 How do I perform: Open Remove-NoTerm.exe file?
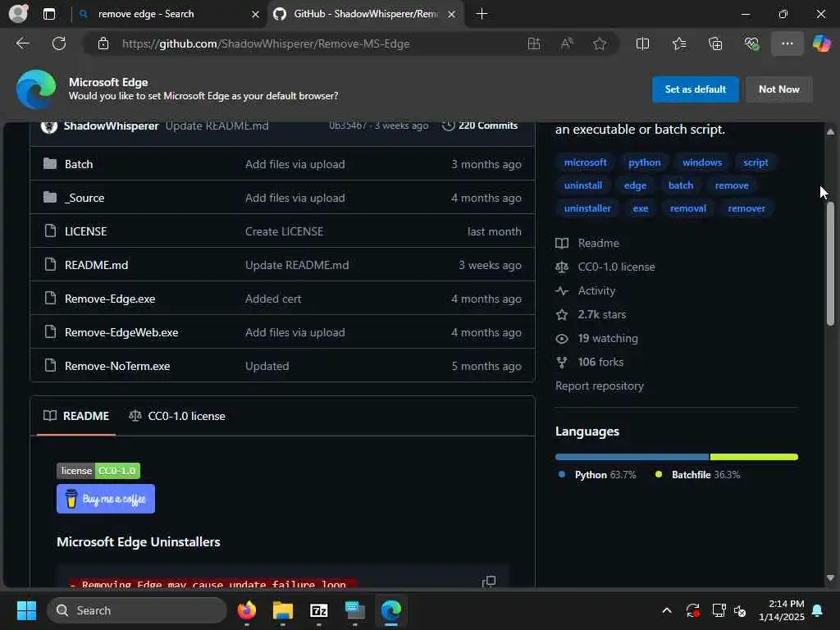(117, 367)
